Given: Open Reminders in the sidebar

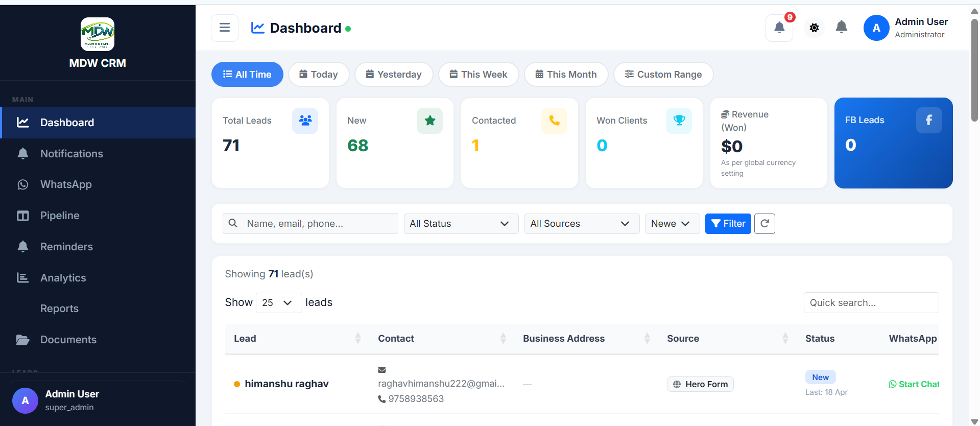Looking at the screenshot, I should click(98, 247).
